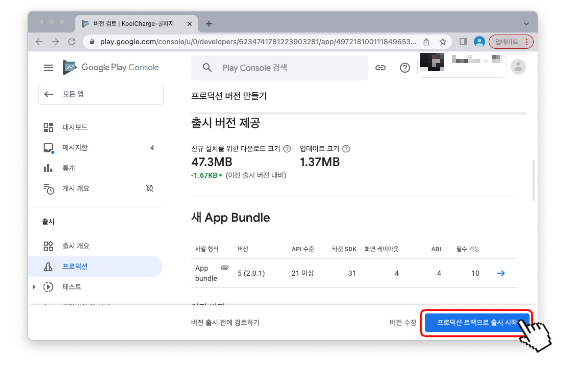
Task: Click the -1.67KB size change dropdown
Action: (207, 175)
